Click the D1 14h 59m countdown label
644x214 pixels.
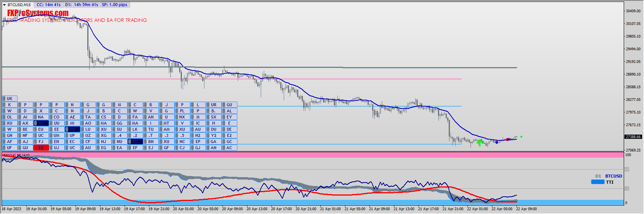coord(81,5)
